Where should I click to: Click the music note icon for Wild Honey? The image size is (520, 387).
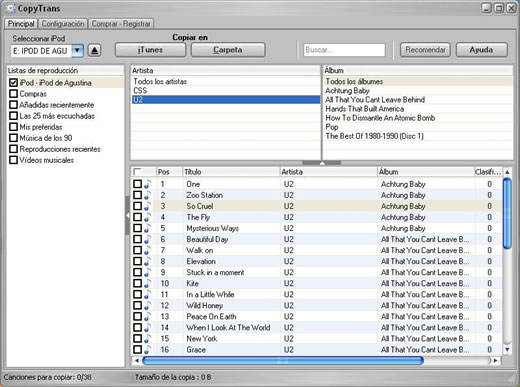(147, 305)
